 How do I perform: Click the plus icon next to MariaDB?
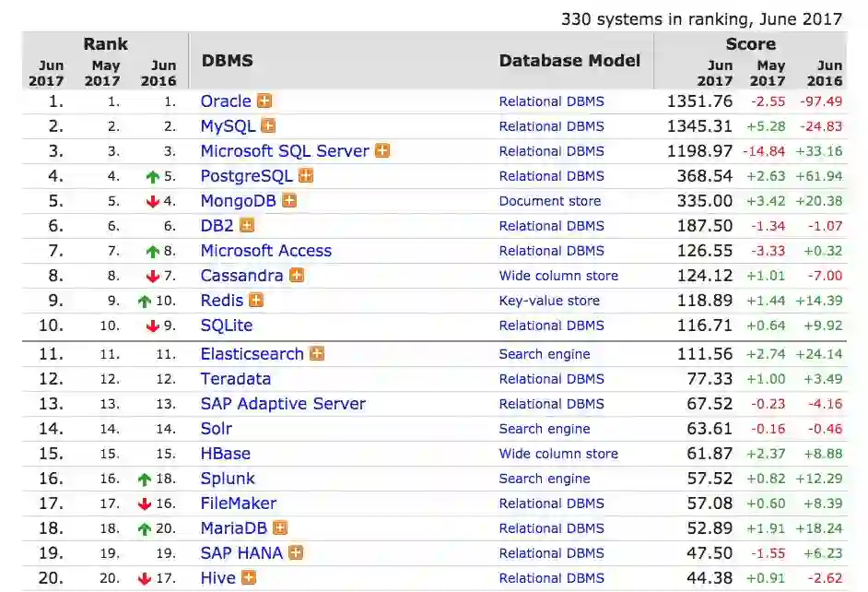[280, 528]
